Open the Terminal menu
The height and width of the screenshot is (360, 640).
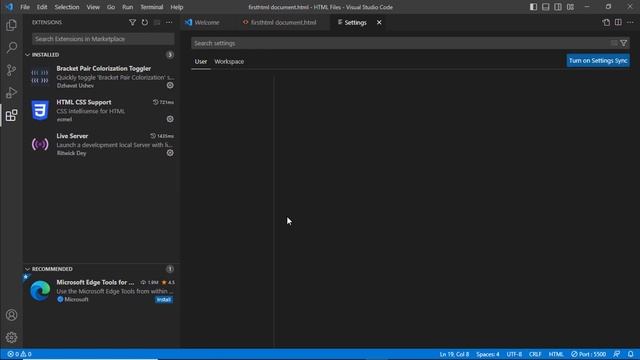[x=152, y=7]
